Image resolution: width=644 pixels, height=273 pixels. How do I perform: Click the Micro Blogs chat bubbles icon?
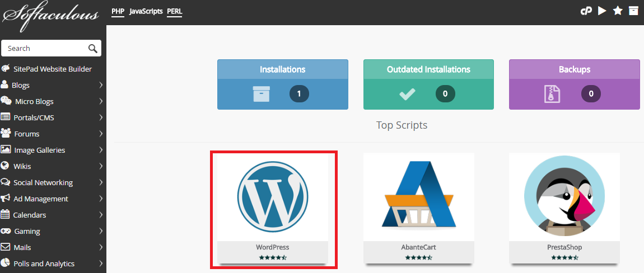6,101
